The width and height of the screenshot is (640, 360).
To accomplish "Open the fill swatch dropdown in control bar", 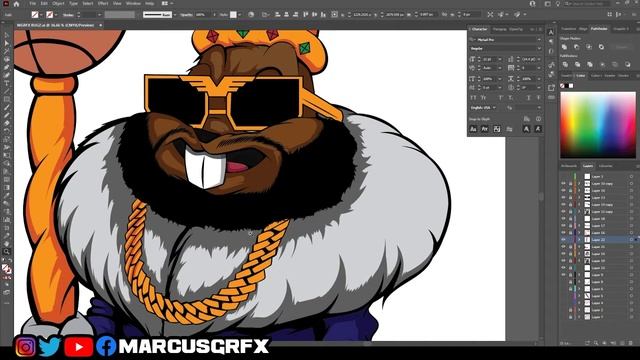I will click(x=42, y=15).
